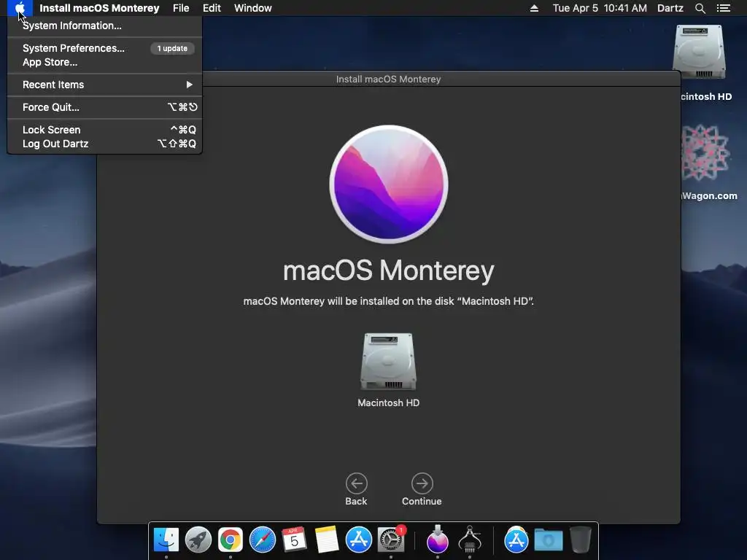Select Log Out Dartz menu item

[105, 144]
